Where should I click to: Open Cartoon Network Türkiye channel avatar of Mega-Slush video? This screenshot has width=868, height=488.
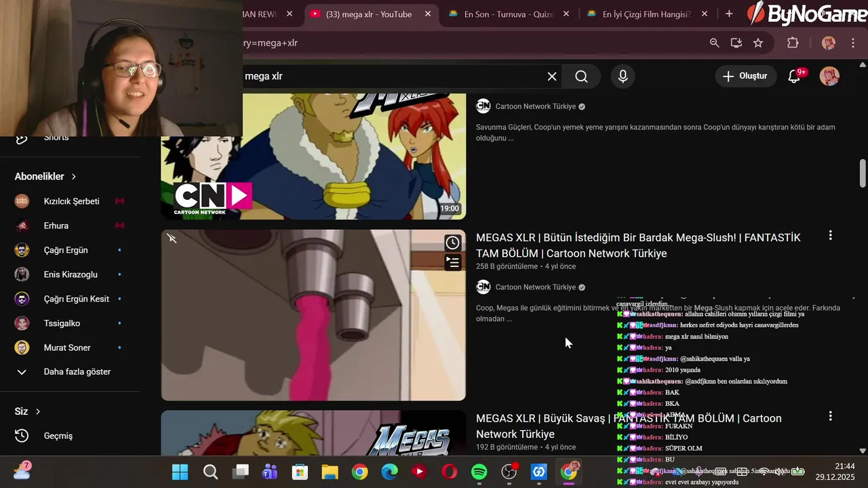click(x=484, y=287)
